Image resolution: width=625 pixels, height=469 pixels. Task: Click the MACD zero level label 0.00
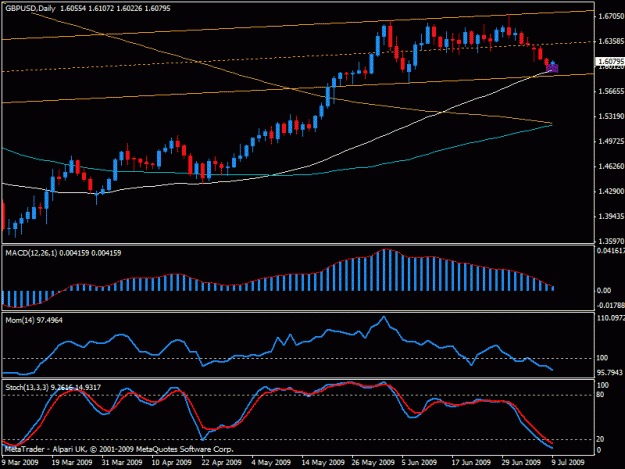tap(604, 290)
